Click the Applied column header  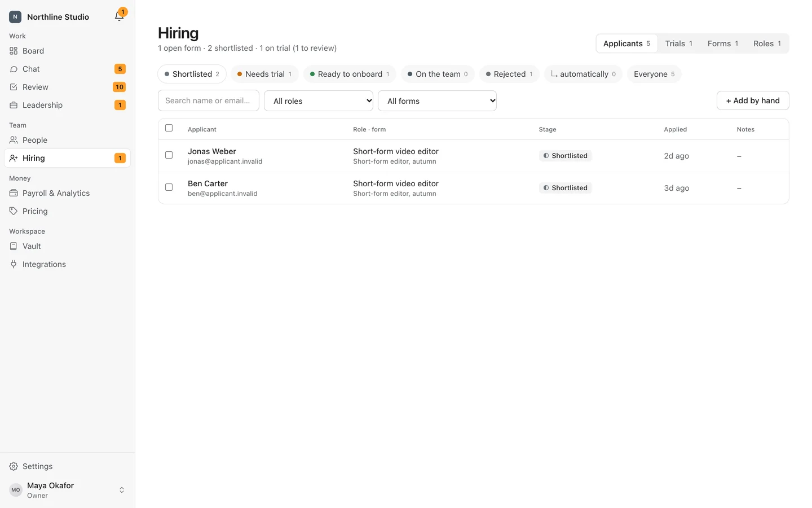click(x=675, y=129)
